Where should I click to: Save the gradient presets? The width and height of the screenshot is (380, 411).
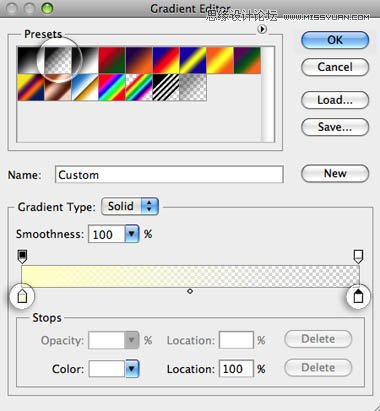tap(335, 127)
